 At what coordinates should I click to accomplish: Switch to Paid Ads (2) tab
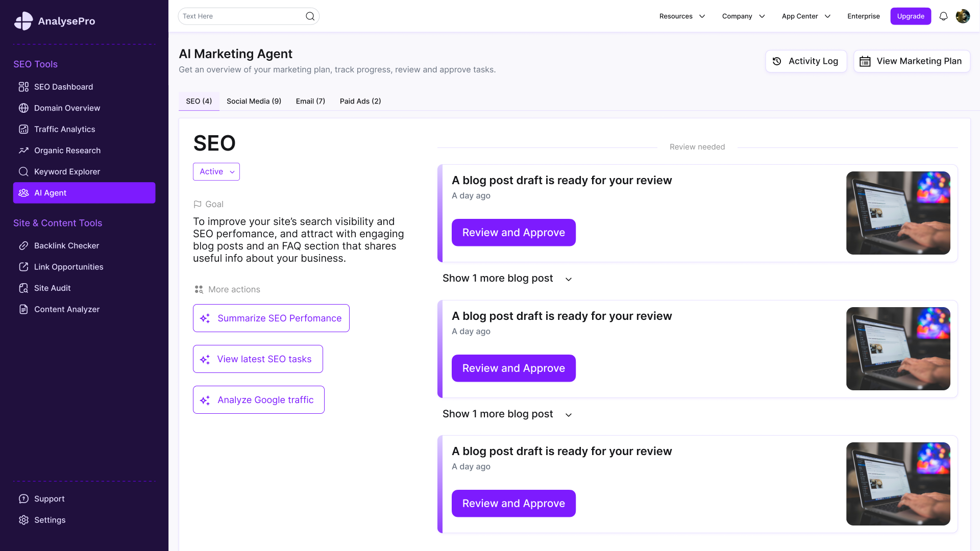(x=360, y=101)
